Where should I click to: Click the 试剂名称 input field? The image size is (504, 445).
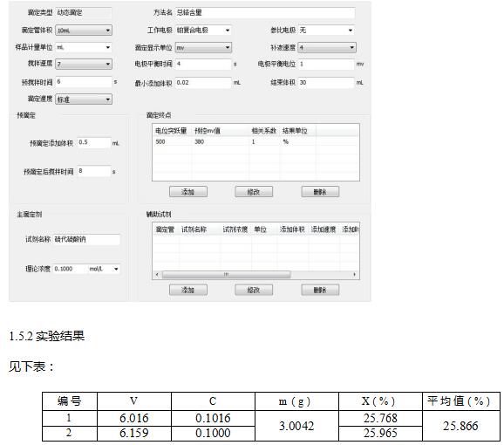(x=87, y=239)
